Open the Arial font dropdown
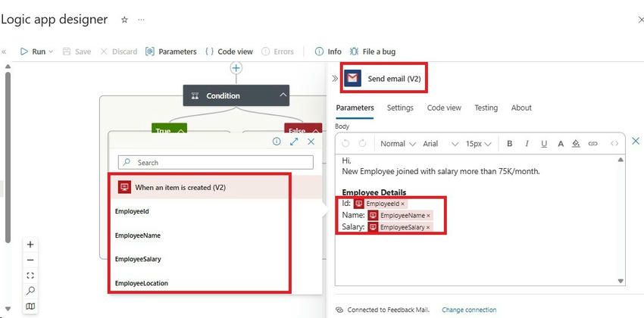Screen dimensions: 644x318 (440, 144)
